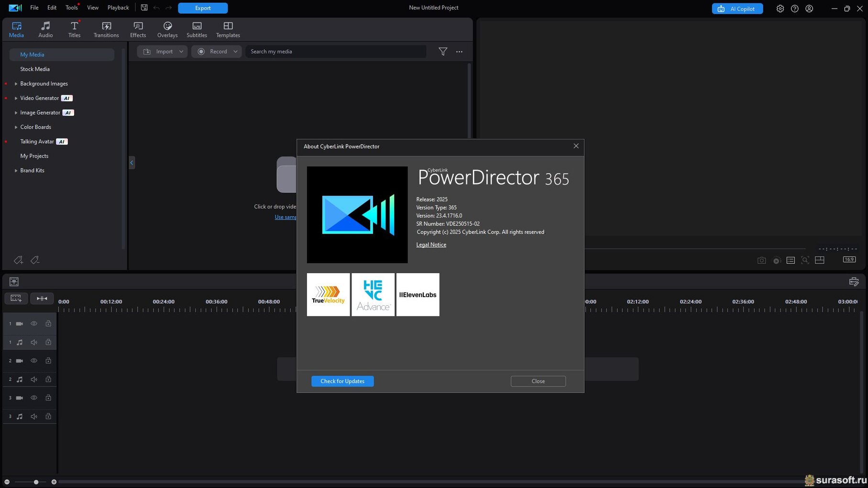The width and height of the screenshot is (868, 488).
Task: Open the Transitions room tab
Action: pos(106,29)
